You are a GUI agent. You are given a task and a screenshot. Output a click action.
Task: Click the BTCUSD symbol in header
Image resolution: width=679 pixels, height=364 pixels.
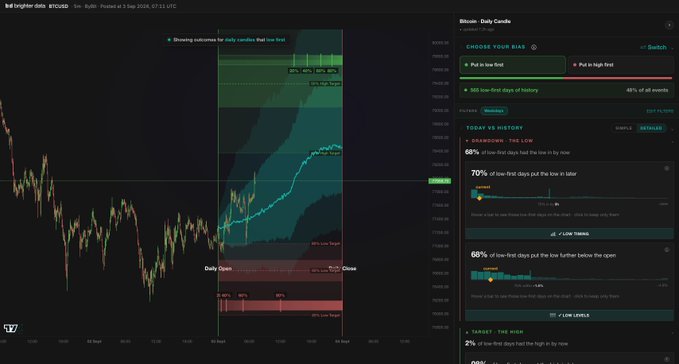point(58,6)
